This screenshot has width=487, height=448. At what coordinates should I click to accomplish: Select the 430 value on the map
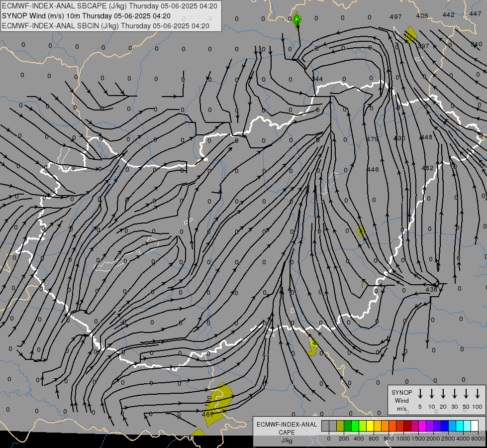pyautogui.click(x=399, y=138)
